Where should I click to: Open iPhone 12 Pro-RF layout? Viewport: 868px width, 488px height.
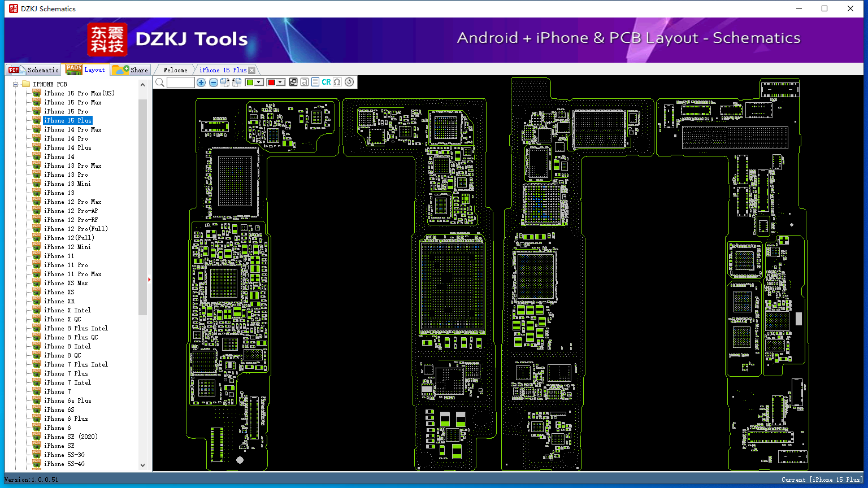tap(71, 220)
